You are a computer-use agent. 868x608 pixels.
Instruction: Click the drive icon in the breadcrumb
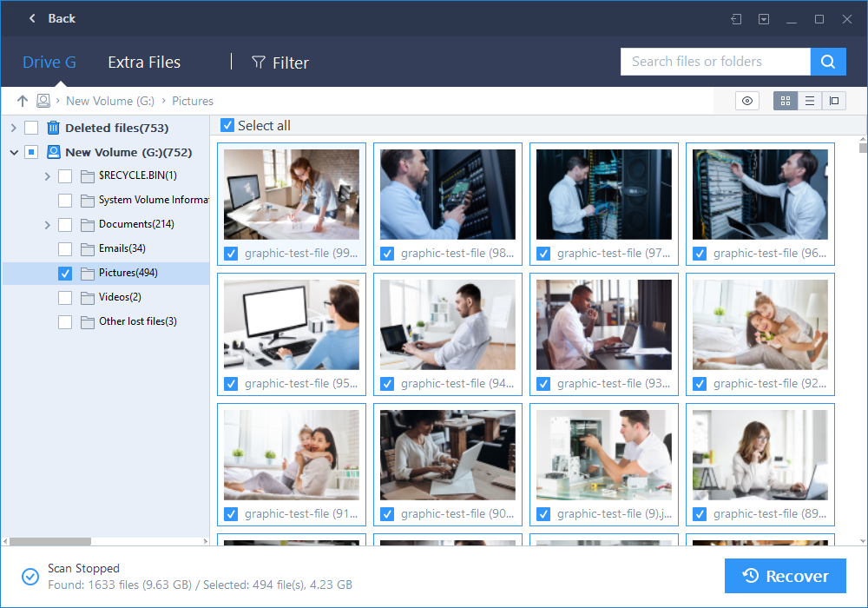coord(43,101)
